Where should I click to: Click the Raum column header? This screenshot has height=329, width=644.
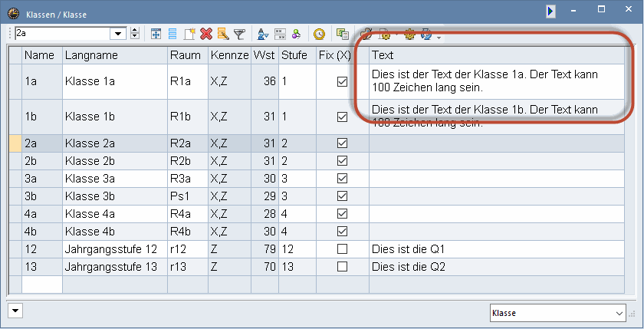tap(188, 55)
